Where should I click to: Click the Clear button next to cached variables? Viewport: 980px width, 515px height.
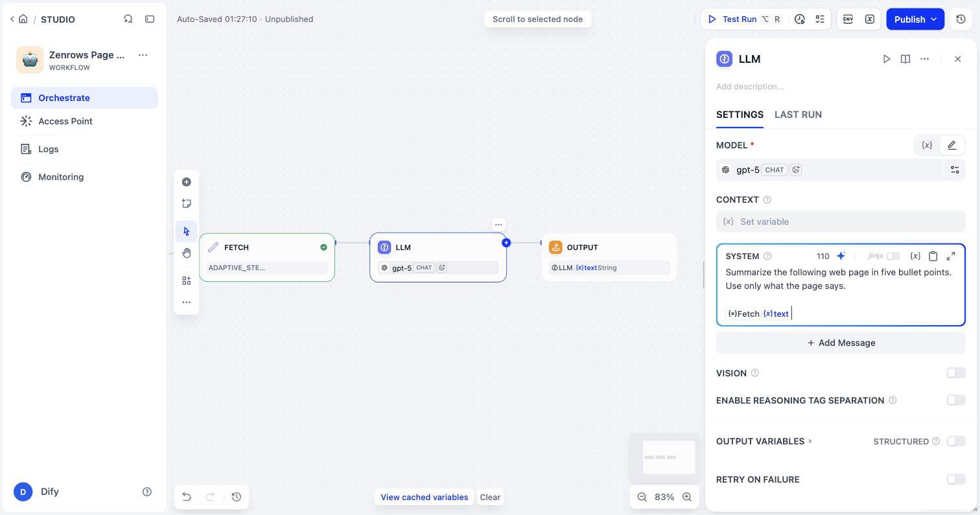(490, 497)
